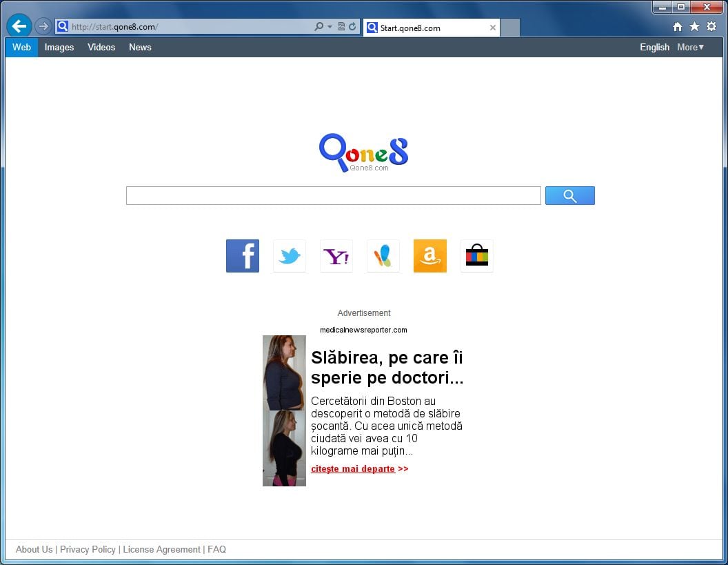Open the MSN-style colorful shortcut icon

383,256
